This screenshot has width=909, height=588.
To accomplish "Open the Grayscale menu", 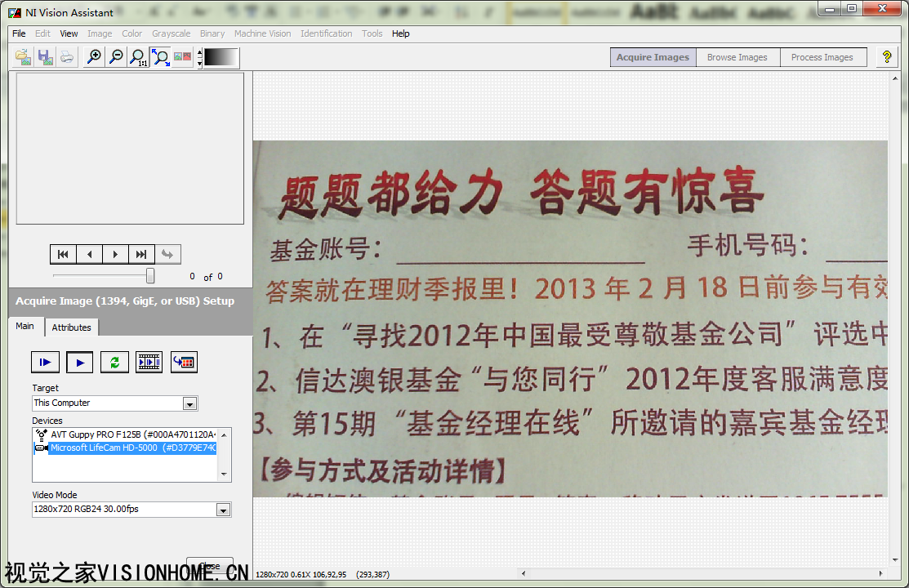I will coord(172,33).
